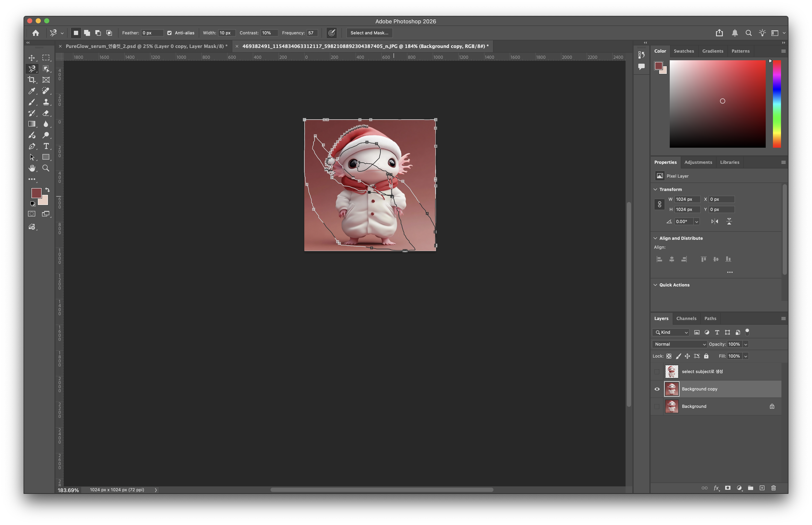Hide the Background copy layer
This screenshot has height=525, width=812.
657,389
